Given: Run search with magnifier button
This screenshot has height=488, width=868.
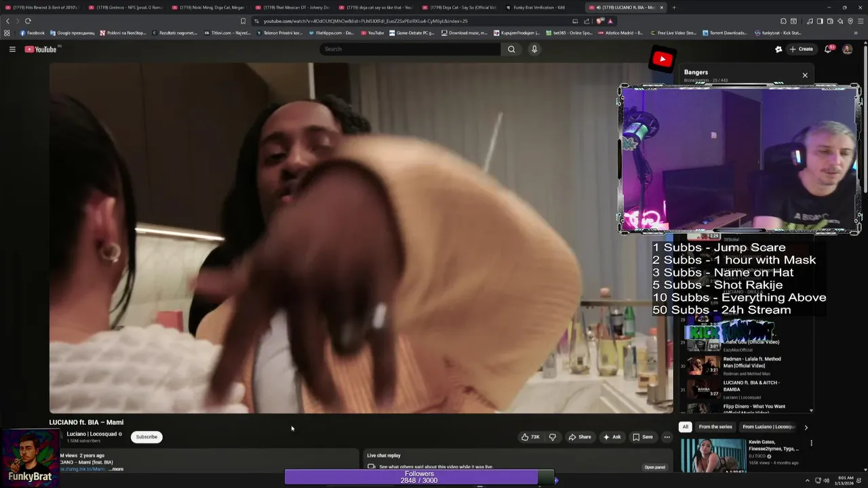Looking at the screenshot, I should coord(511,49).
